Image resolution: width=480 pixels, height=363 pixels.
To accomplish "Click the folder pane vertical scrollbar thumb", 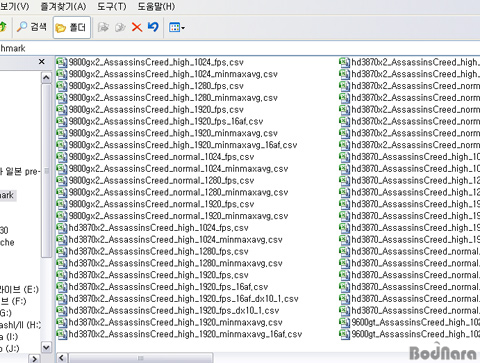I will [x=46, y=171].
